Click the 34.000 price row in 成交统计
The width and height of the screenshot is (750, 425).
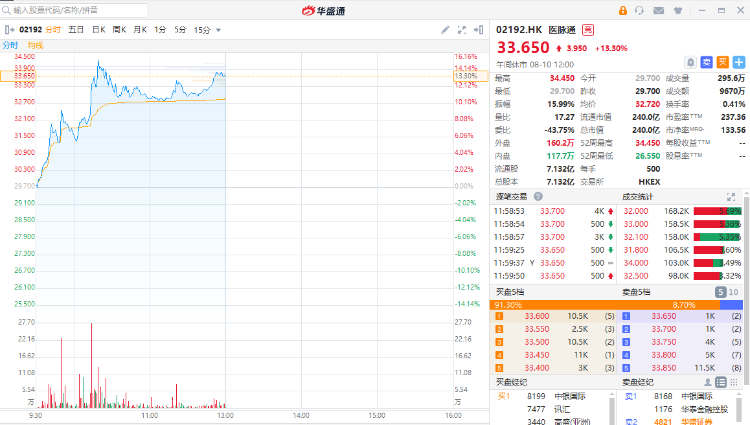click(681, 263)
